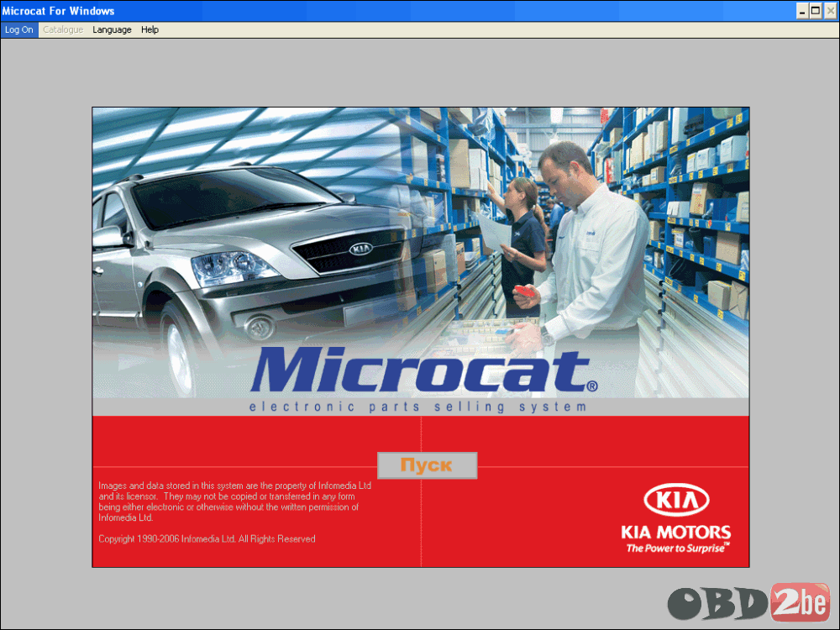Image resolution: width=840 pixels, height=630 pixels.
Task: Click the 'KIA MOTORS' text
Action: coord(676,532)
